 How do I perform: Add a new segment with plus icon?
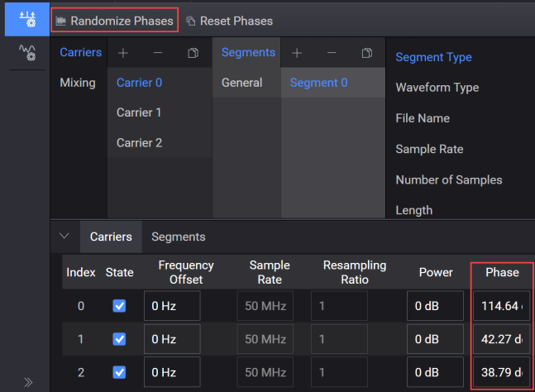[x=297, y=53]
